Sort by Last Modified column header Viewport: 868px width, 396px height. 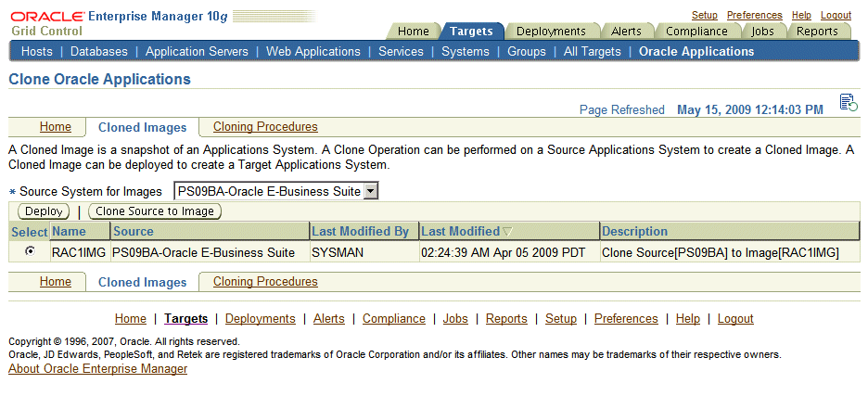pos(461,231)
